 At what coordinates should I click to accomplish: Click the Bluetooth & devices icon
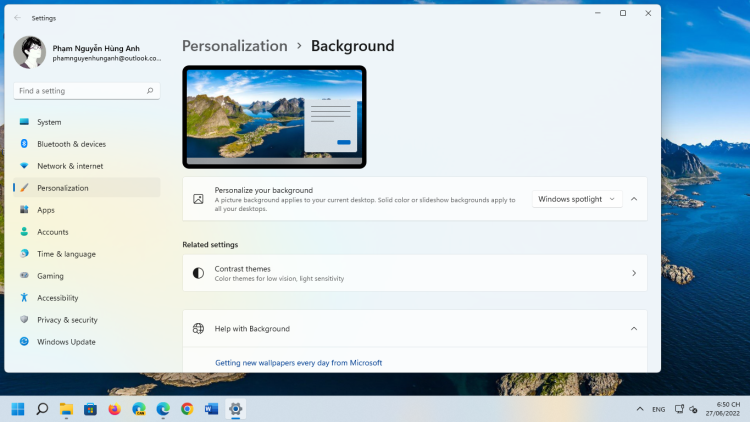pos(24,144)
